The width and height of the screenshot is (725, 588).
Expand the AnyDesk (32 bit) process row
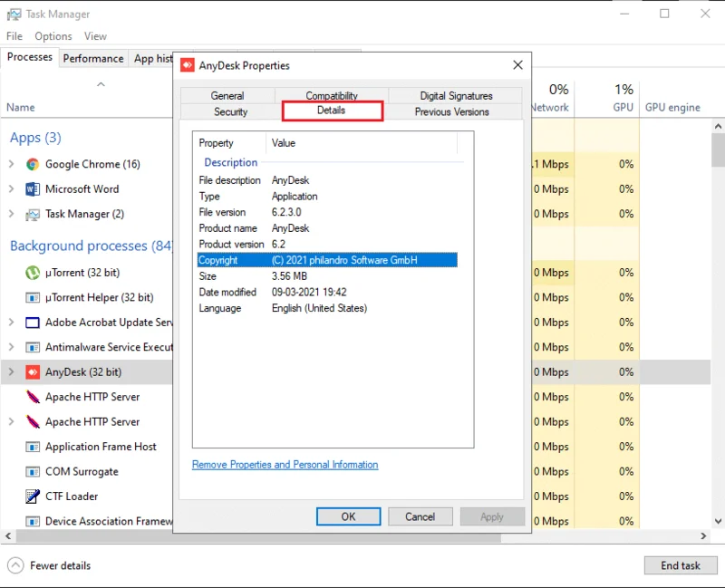(x=12, y=371)
